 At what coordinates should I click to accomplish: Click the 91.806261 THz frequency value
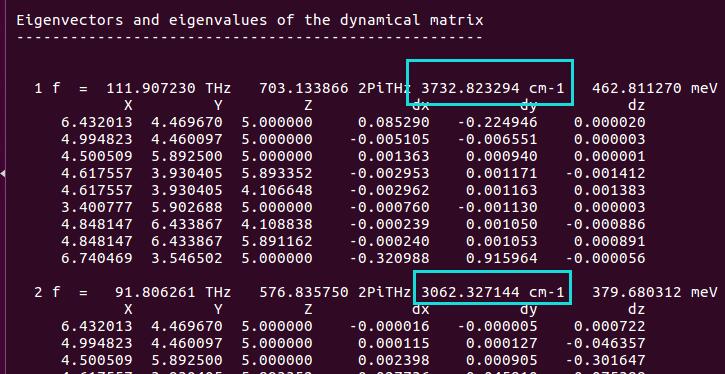173,292
